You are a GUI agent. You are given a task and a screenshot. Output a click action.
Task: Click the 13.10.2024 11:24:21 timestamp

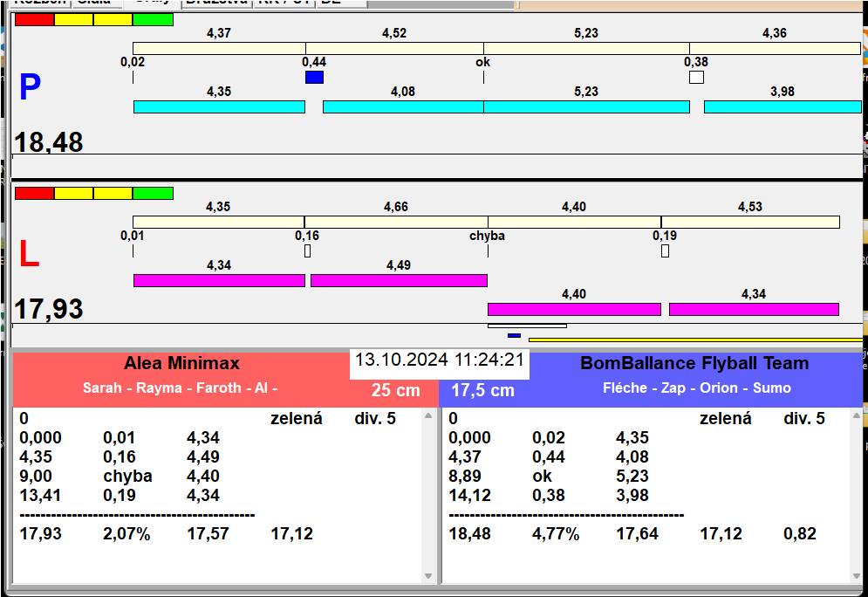coord(439,360)
